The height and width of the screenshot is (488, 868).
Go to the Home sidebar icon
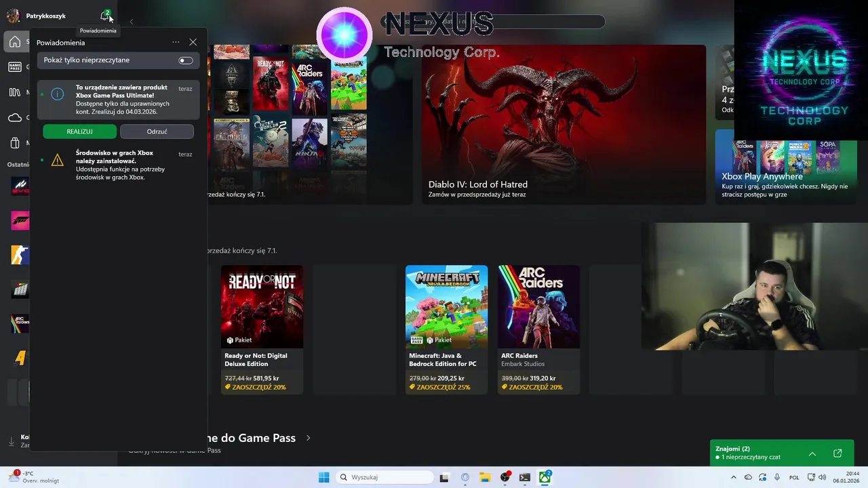[x=14, y=42]
